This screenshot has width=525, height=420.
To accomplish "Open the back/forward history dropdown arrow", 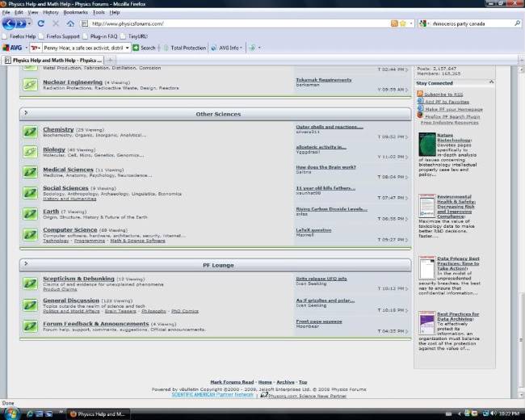I will pyautogui.click(x=29, y=23).
